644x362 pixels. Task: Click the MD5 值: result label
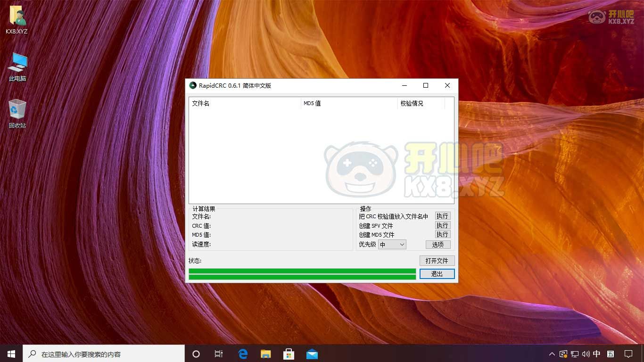click(201, 235)
